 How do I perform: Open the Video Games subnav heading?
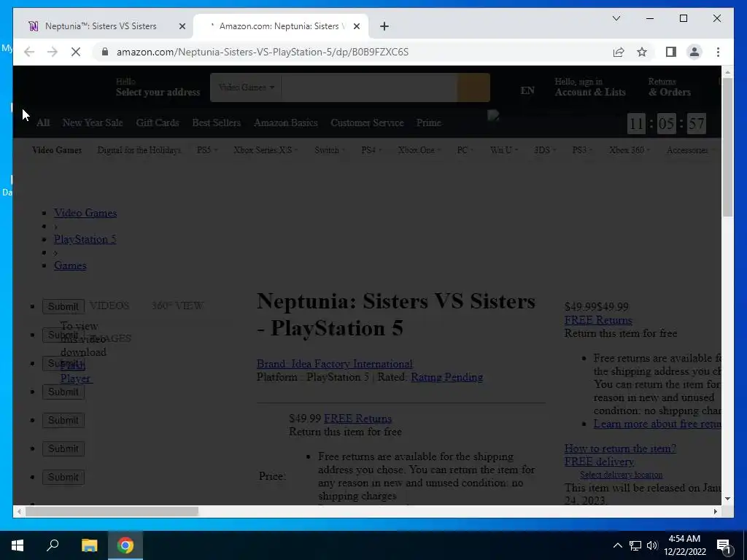[57, 150]
